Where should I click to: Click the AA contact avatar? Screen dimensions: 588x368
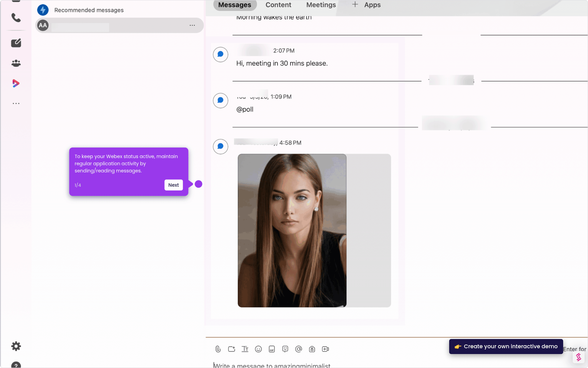(43, 25)
